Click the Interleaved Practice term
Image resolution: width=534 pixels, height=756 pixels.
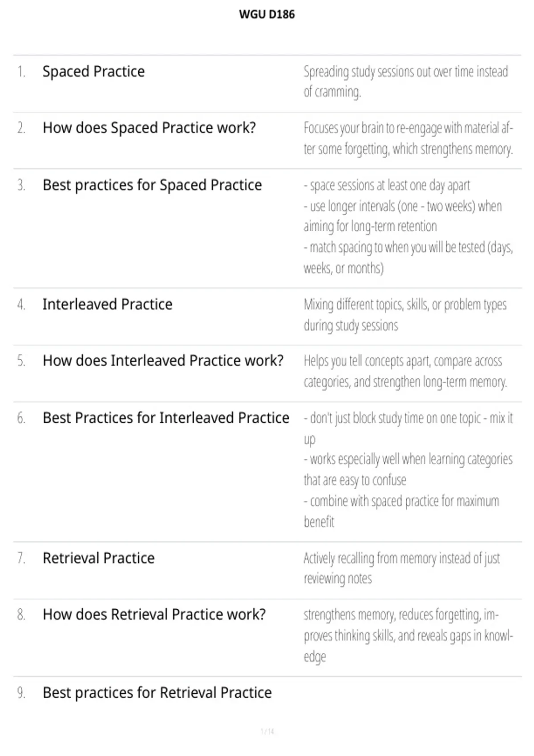(x=107, y=304)
